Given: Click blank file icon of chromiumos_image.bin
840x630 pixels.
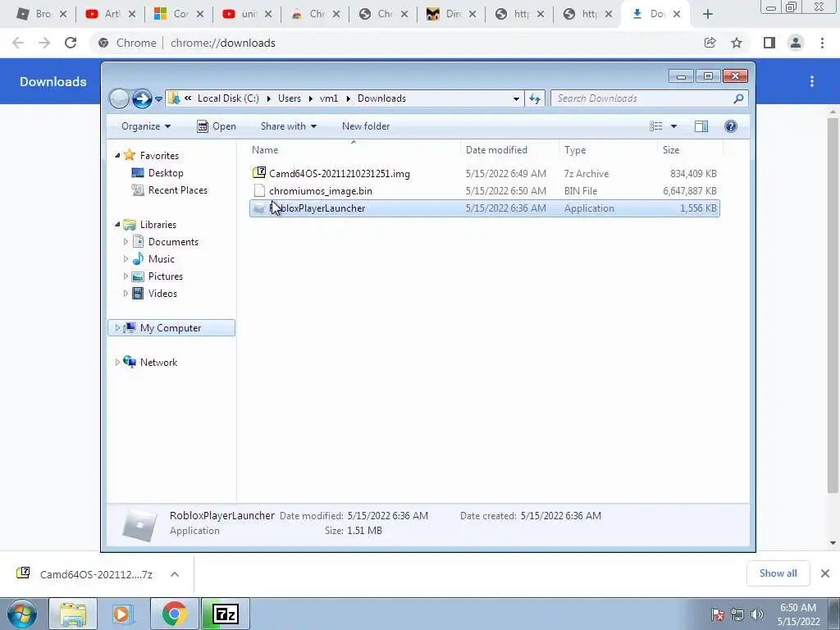Looking at the screenshot, I should (259, 190).
